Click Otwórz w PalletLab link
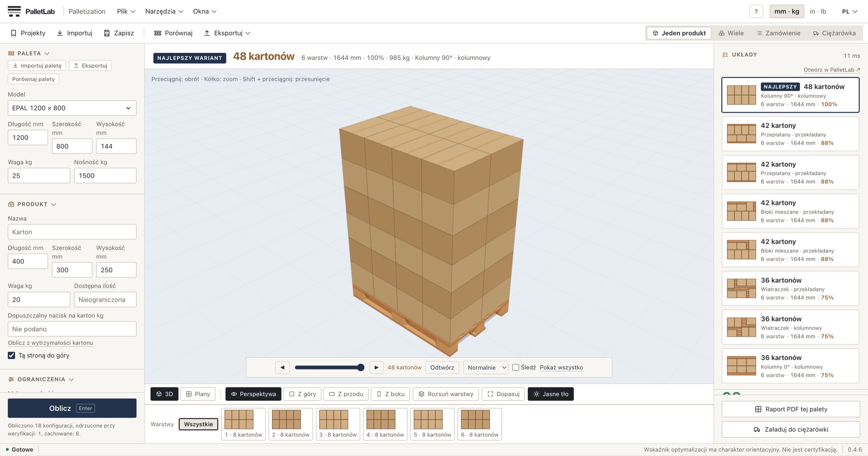 832,69
